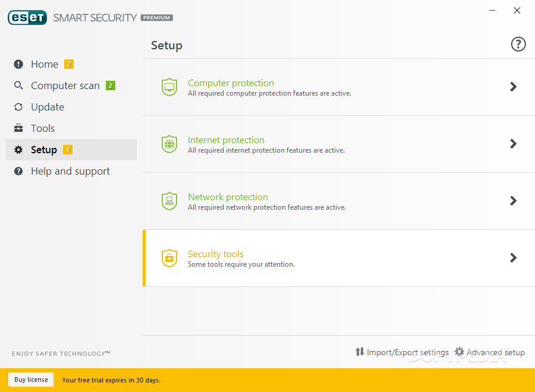Open the Security tools heading link
The image size is (535, 392).
[216, 254]
